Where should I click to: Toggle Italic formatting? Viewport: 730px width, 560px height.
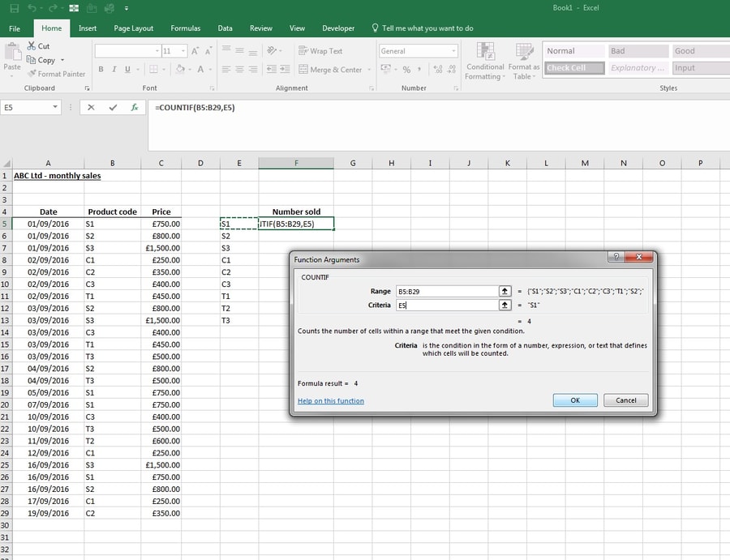[114, 70]
